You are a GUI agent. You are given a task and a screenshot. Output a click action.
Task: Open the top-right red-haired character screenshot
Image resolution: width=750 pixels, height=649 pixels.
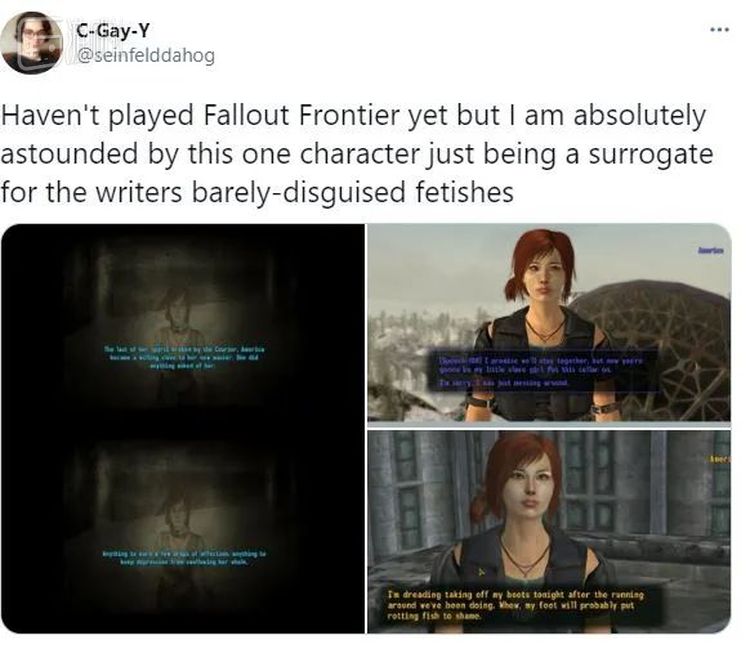(549, 322)
